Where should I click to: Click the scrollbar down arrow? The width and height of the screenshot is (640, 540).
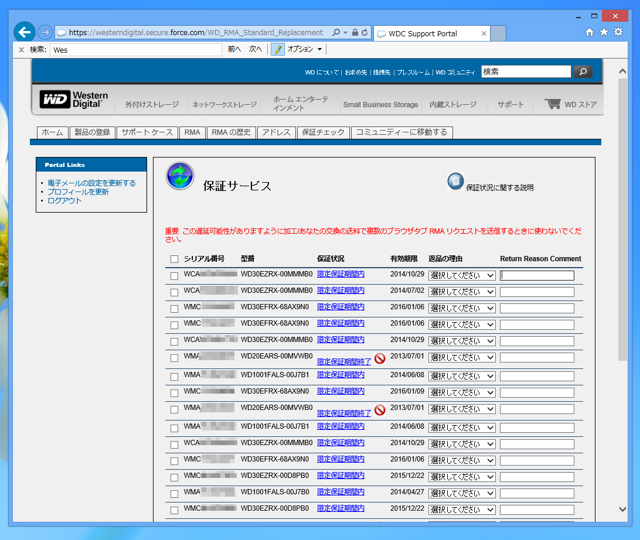(622, 509)
